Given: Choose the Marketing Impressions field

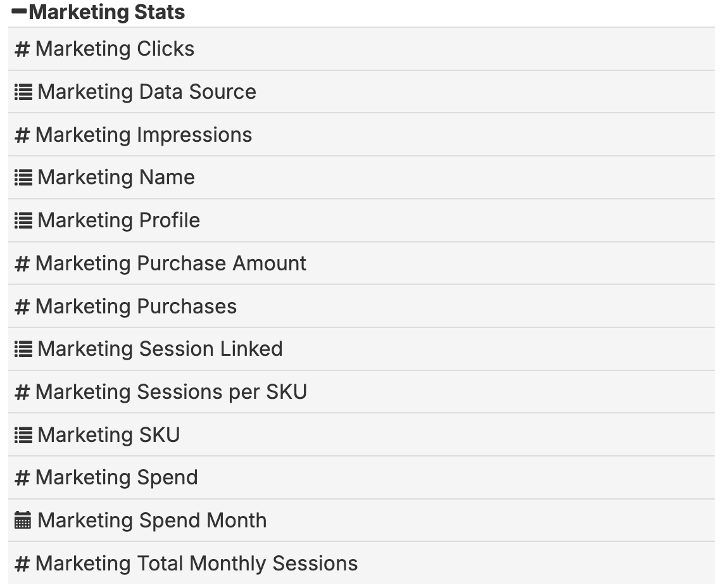Looking at the screenshot, I should (x=144, y=135).
